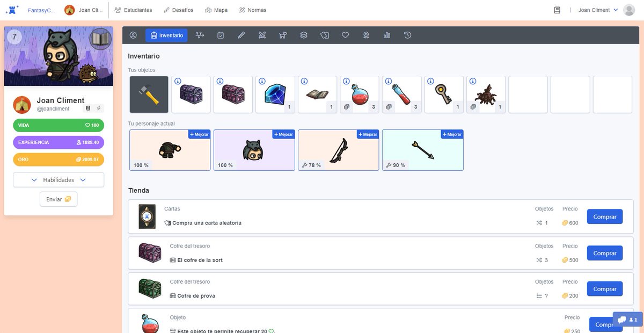644x333 pixels.
Task: Open the calendar check icon tab
Action: [x=221, y=35]
